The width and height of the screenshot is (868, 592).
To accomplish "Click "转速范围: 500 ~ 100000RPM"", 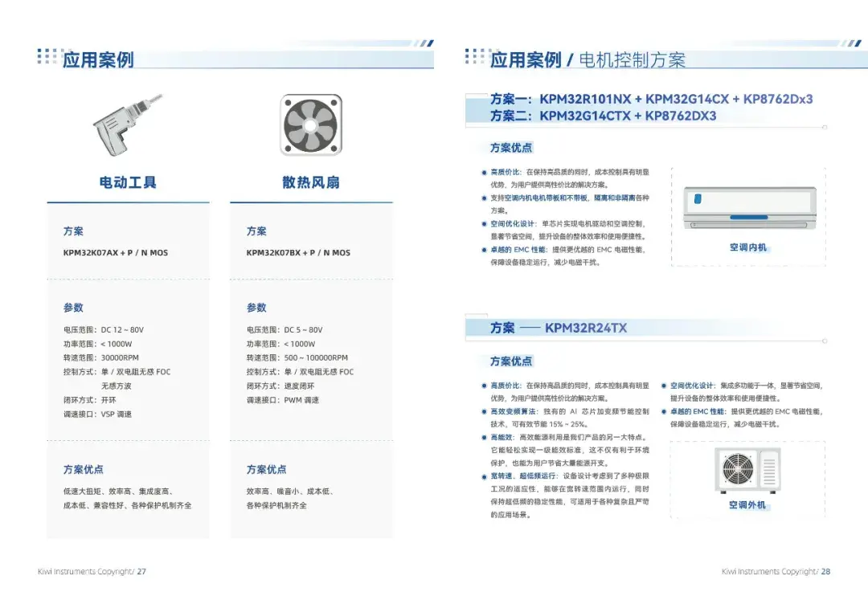I will pos(297,358).
